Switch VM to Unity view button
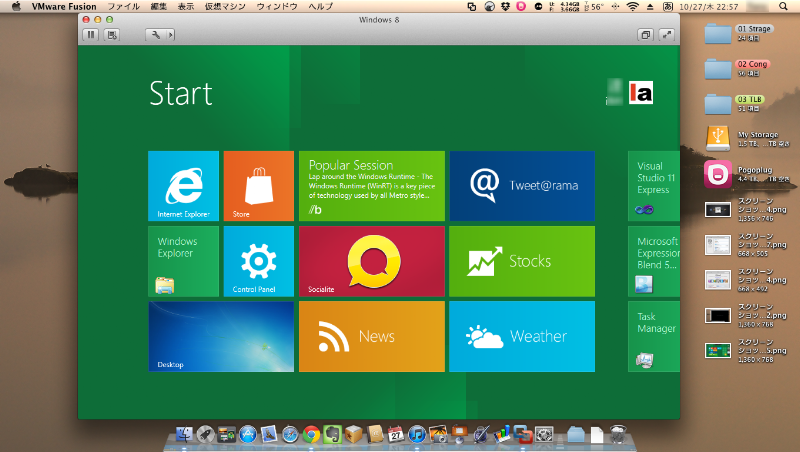This screenshot has width=800, height=452. tap(645, 35)
